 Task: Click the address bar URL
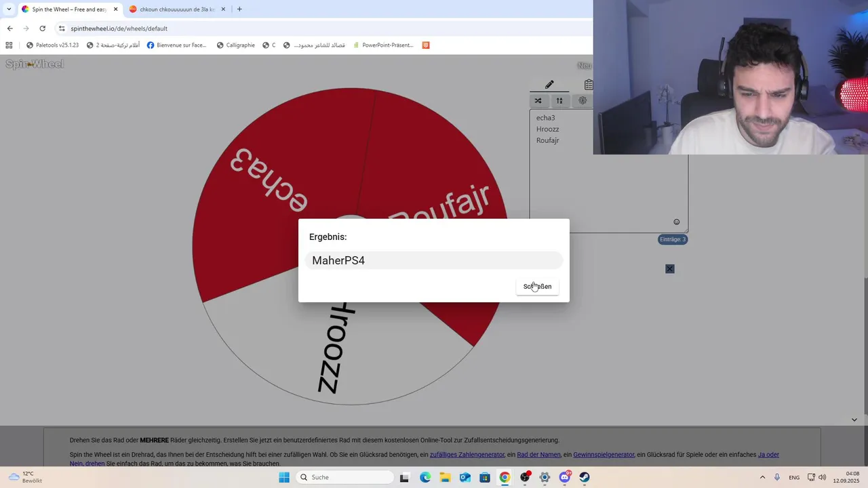click(119, 28)
